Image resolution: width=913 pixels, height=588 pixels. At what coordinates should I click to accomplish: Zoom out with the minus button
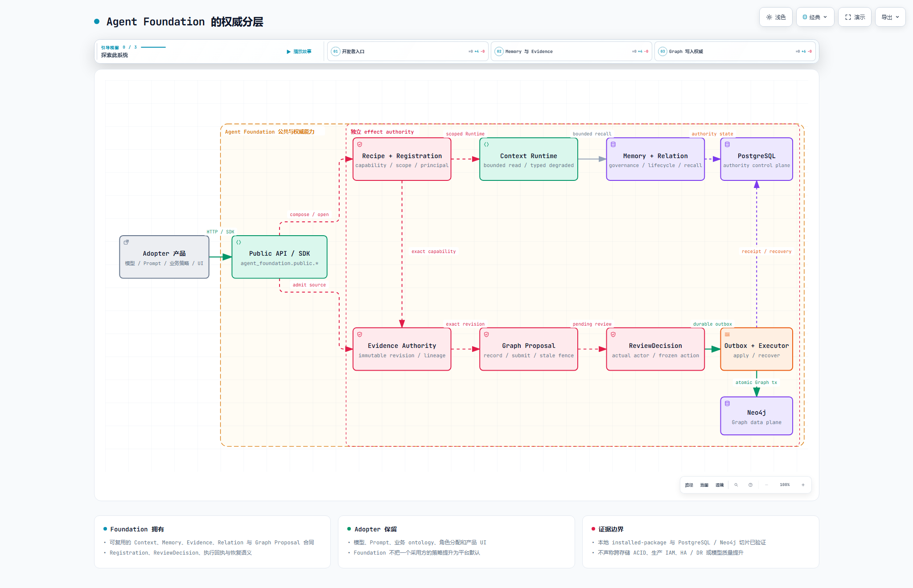tap(766, 485)
